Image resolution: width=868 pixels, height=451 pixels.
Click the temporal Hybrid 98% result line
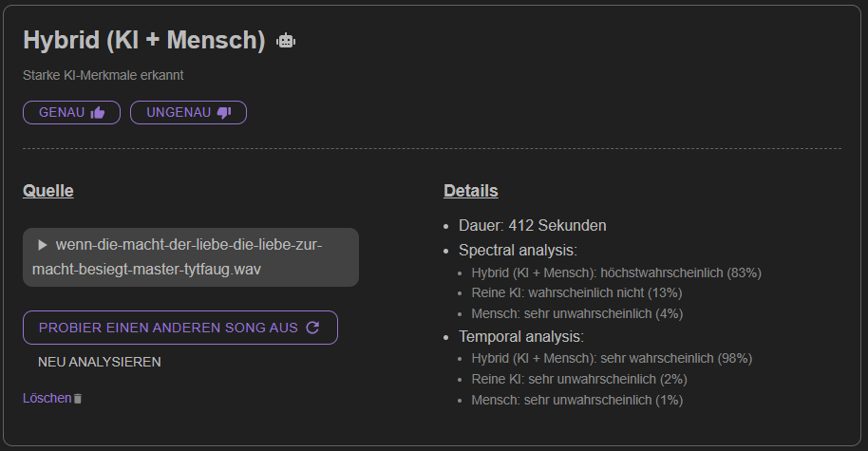(x=612, y=359)
